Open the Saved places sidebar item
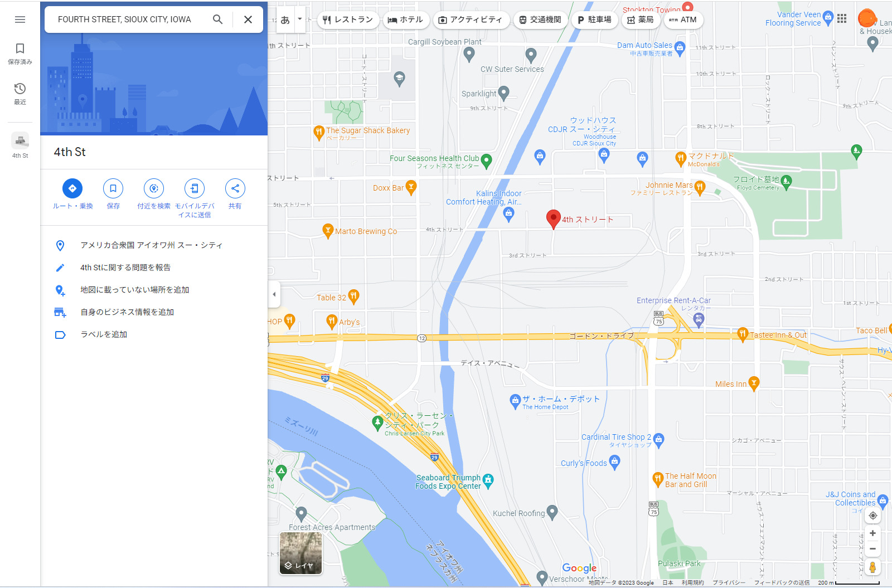Image resolution: width=892 pixels, height=588 pixels. point(20,54)
